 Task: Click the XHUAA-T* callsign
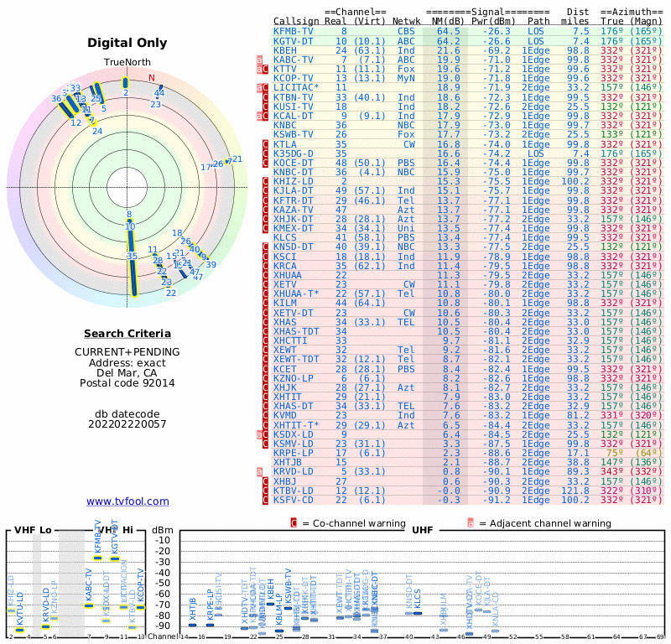click(296, 293)
